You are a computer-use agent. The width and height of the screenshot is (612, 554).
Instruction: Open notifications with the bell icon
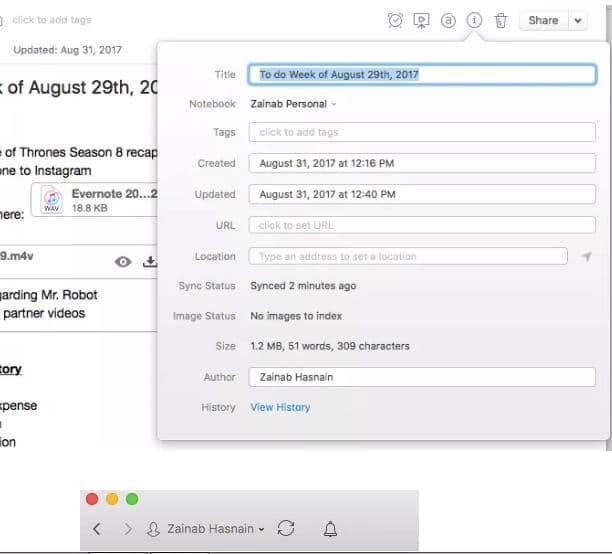[331, 528]
